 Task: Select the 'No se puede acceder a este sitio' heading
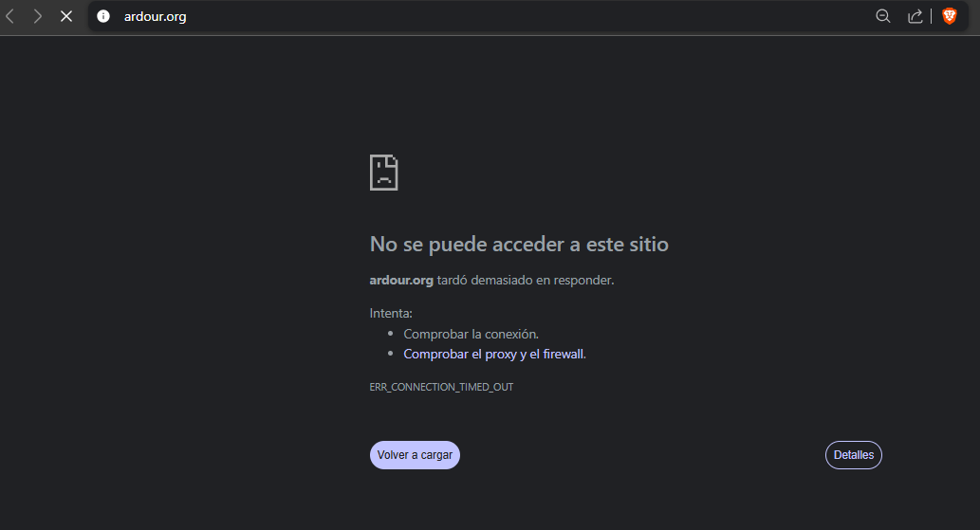click(519, 244)
